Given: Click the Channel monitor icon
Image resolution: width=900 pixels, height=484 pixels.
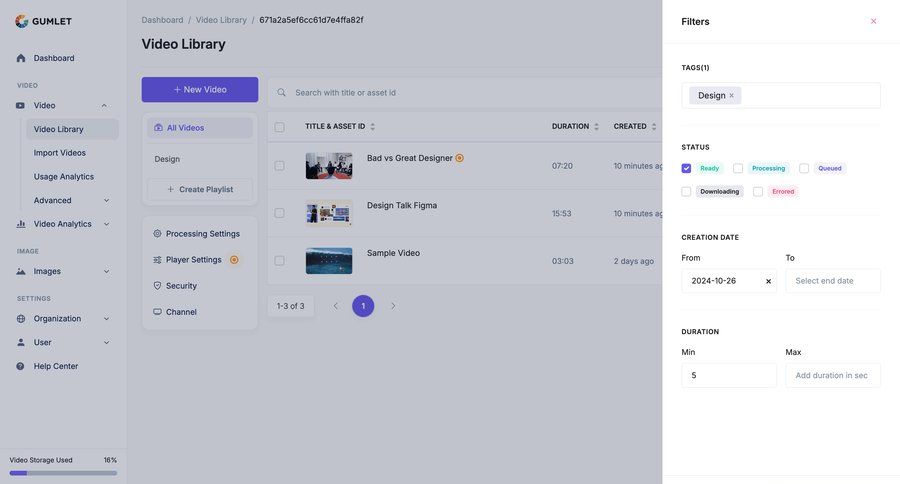Looking at the screenshot, I should 157,312.
